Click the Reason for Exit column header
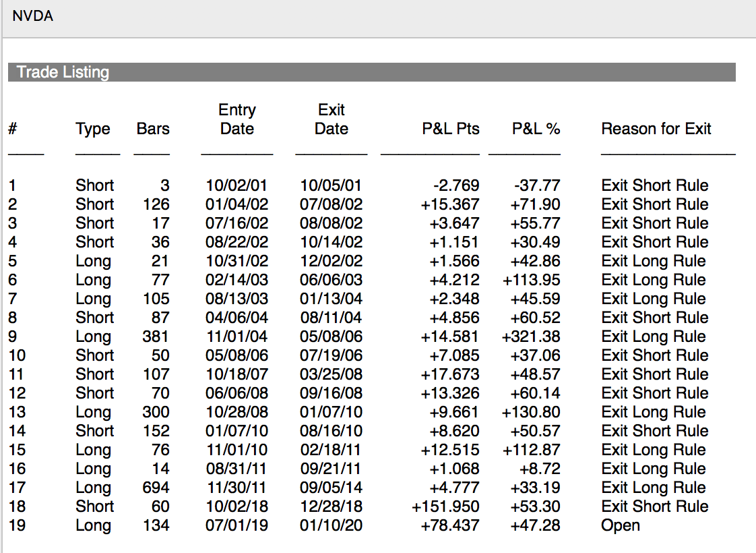The height and width of the screenshot is (553, 756). [656, 129]
